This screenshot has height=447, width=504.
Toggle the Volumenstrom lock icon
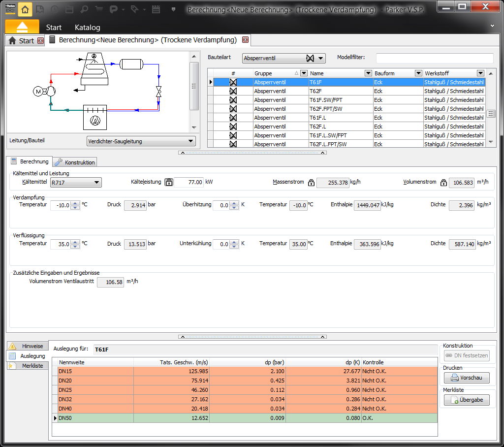click(442, 183)
